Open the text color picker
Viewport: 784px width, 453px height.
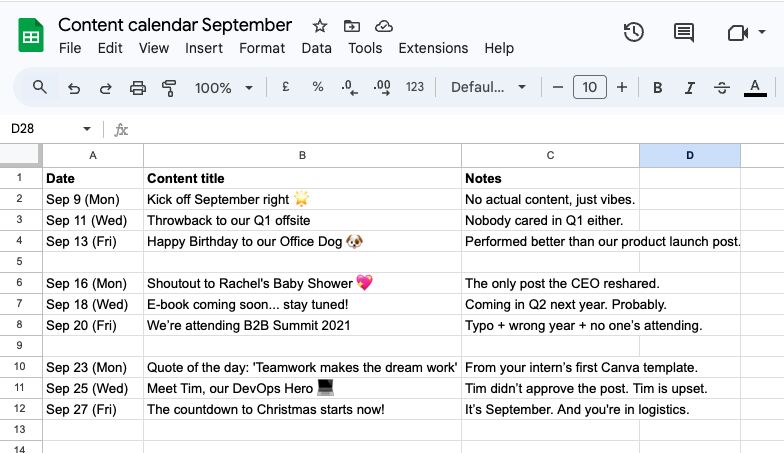(x=755, y=88)
